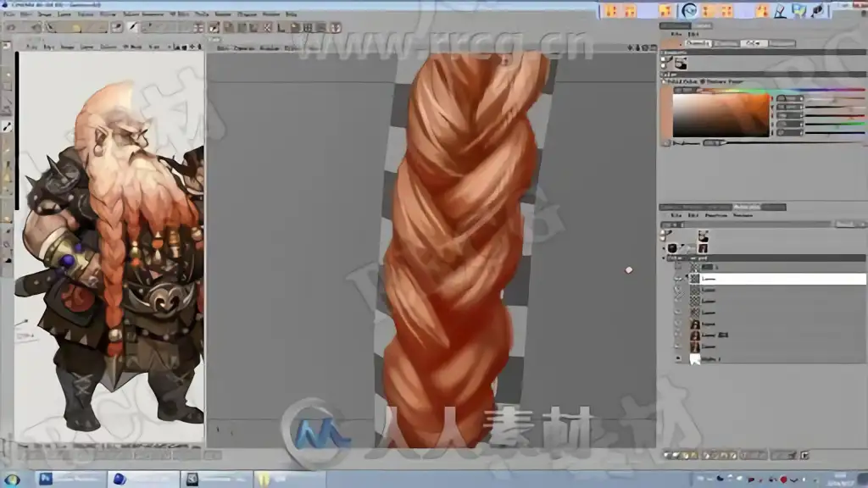Click the rightmost dark brush layout icon at top right
Screen dimensions: 868x488
818,10
